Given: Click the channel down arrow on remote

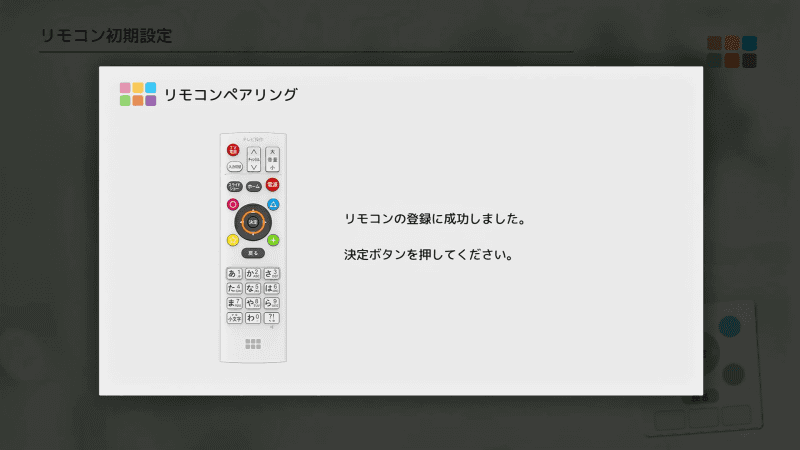Looking at the screenshot, I should pyautogui.click(x=254, y=167).
